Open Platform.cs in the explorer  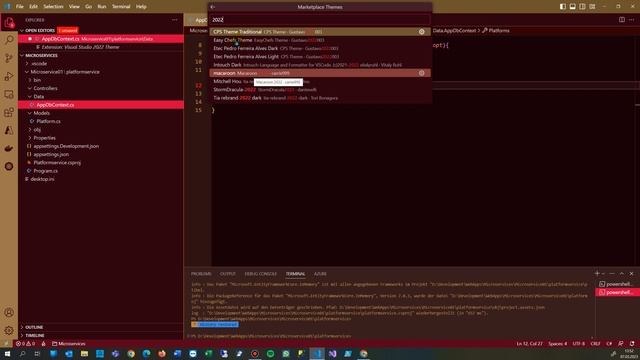[48, 121]
